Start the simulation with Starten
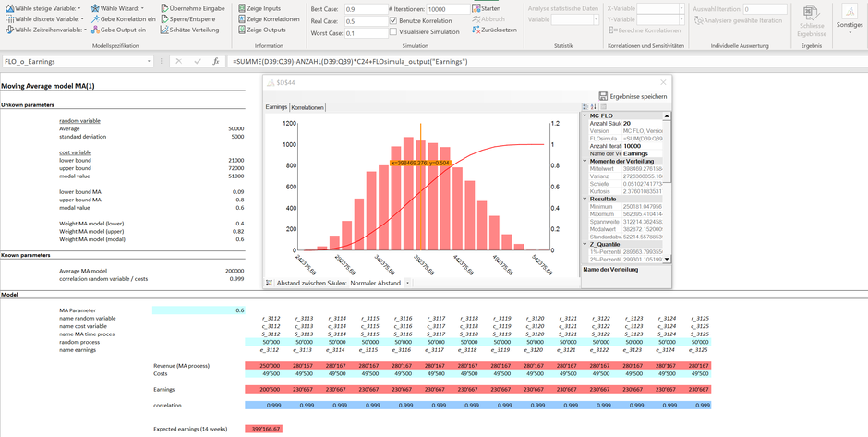The height and width of the screenshot is (437, 868). [x=487, y=8]
